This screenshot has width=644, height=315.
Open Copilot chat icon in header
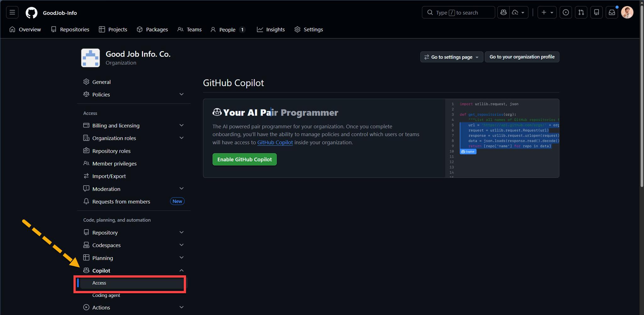click(503, 13)
